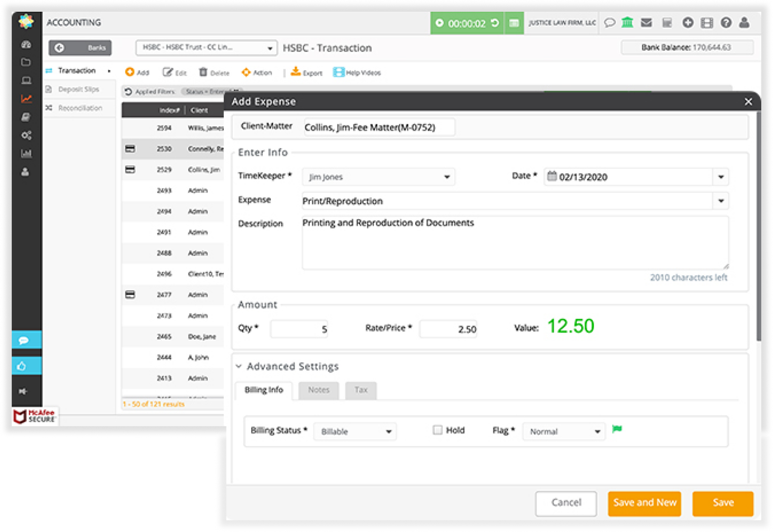Expand the Flag Normal dropdown
The image size is (773, 532).
tap(564, 432)
